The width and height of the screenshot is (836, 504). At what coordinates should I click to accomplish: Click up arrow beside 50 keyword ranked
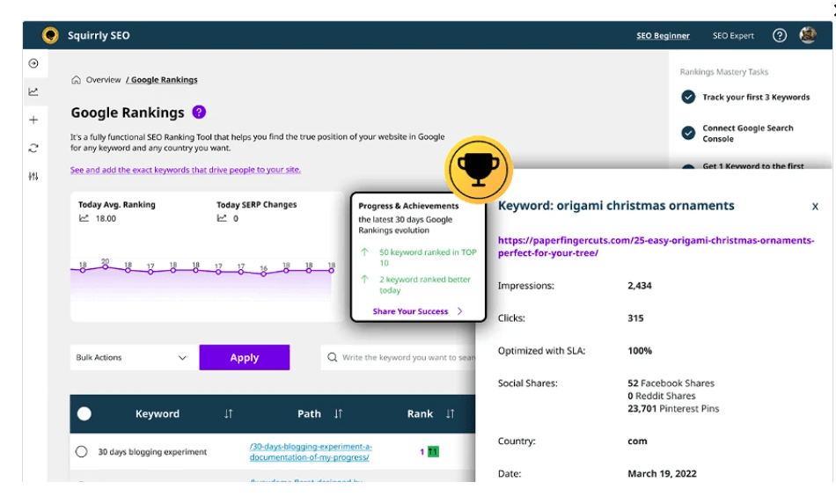point(364,252)
